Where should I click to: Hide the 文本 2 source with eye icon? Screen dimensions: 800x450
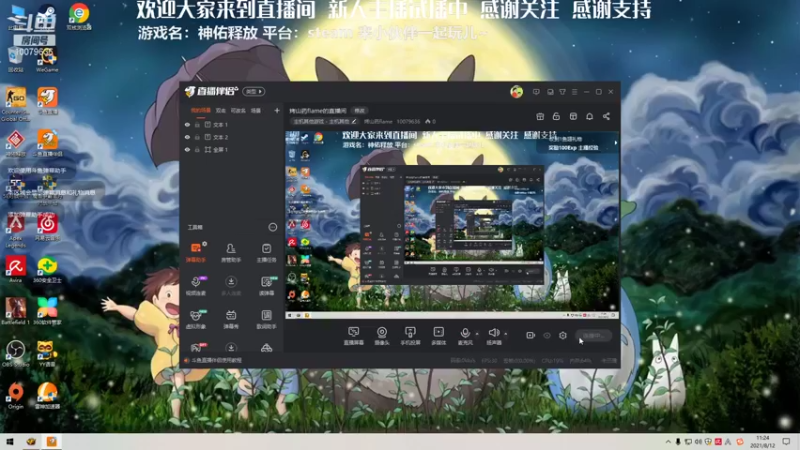187,137
